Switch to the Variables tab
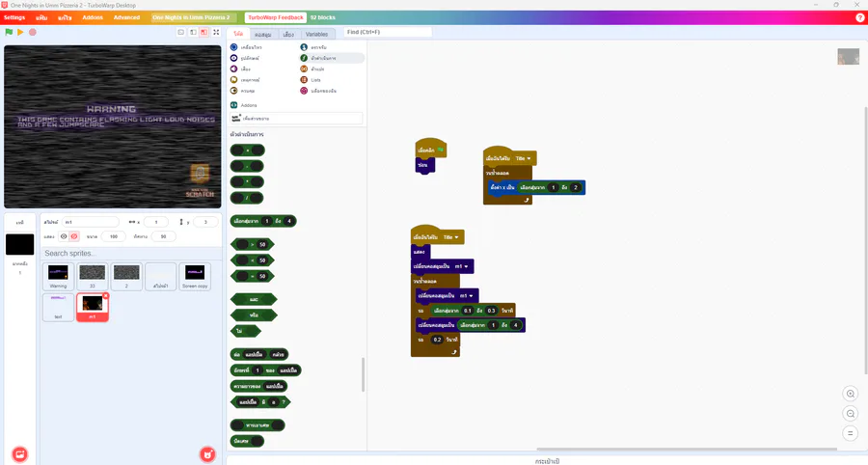Screen dimensions: 868x465 click(316, 34)
